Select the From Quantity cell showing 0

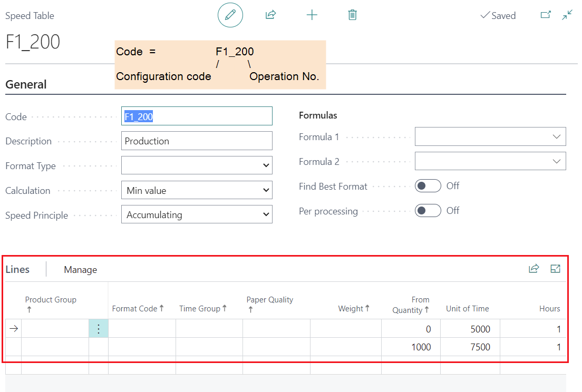411,329
